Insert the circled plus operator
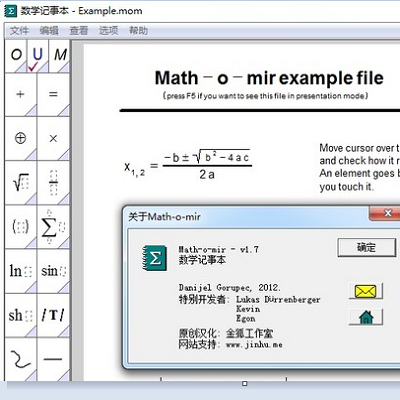 21,138
